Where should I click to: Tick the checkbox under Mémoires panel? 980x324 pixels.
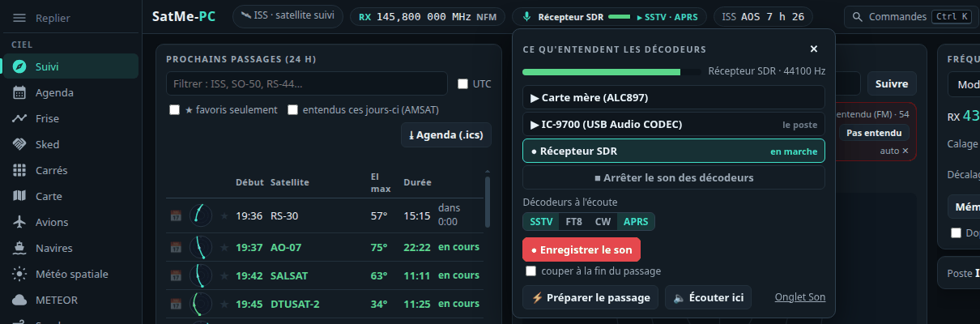click(956, 232)
